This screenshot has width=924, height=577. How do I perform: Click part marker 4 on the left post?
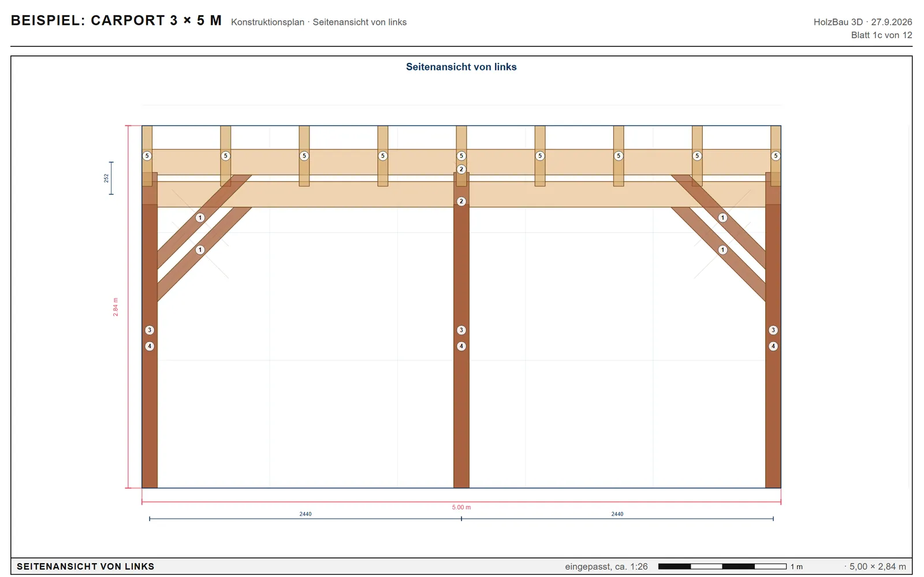[150, 347]
